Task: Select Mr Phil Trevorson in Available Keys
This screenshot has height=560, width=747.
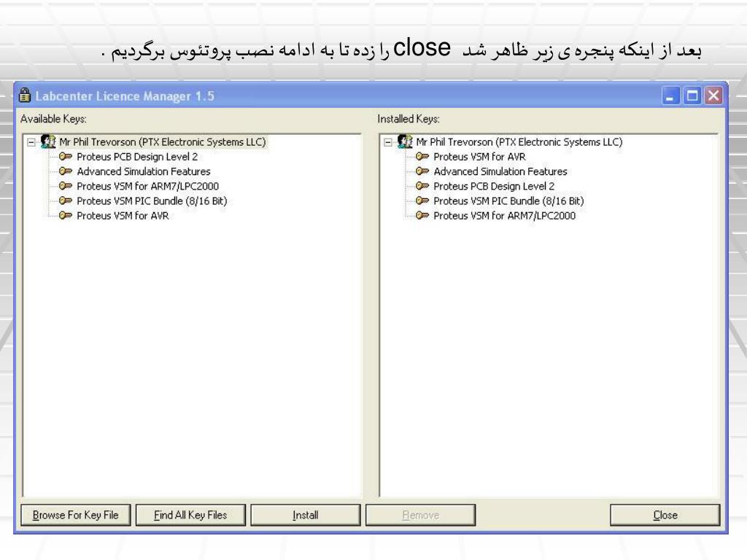Action: (x=163, y=142)
